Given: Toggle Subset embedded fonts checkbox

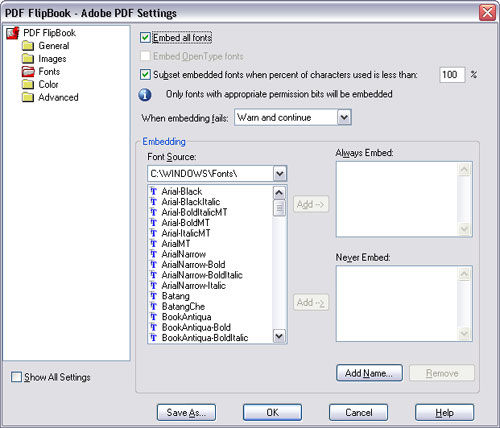Looking at the screenshot, I should tap(145, 74).
